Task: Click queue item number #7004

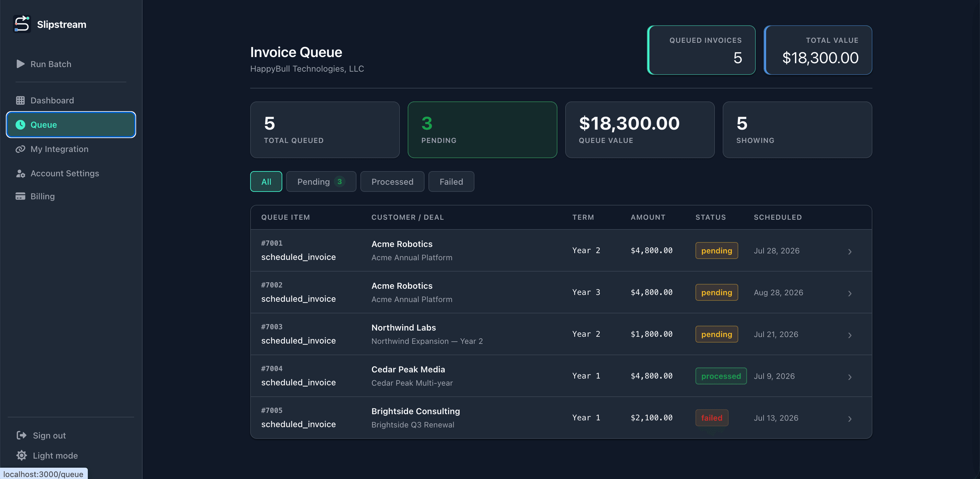Action: pos(272,369)
